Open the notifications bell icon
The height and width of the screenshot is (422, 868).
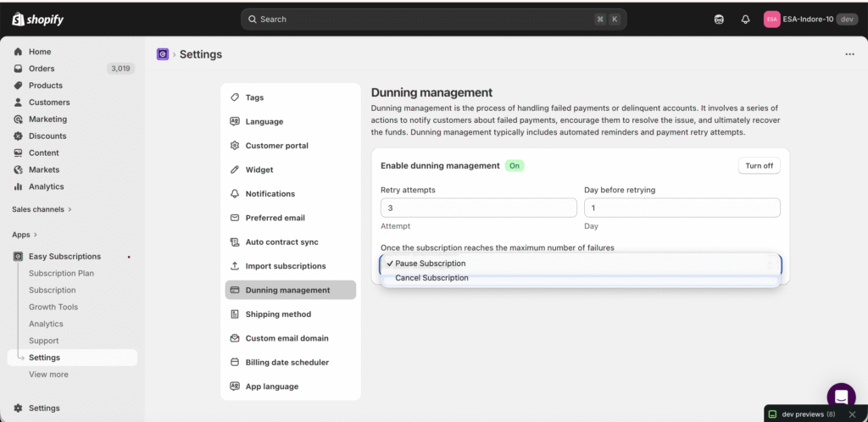pyautogui.click(x=745, y=19)
